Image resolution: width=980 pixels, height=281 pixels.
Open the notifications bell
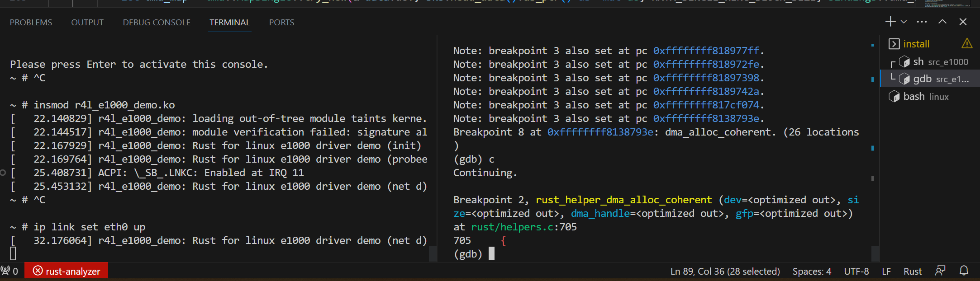point(964,271)
